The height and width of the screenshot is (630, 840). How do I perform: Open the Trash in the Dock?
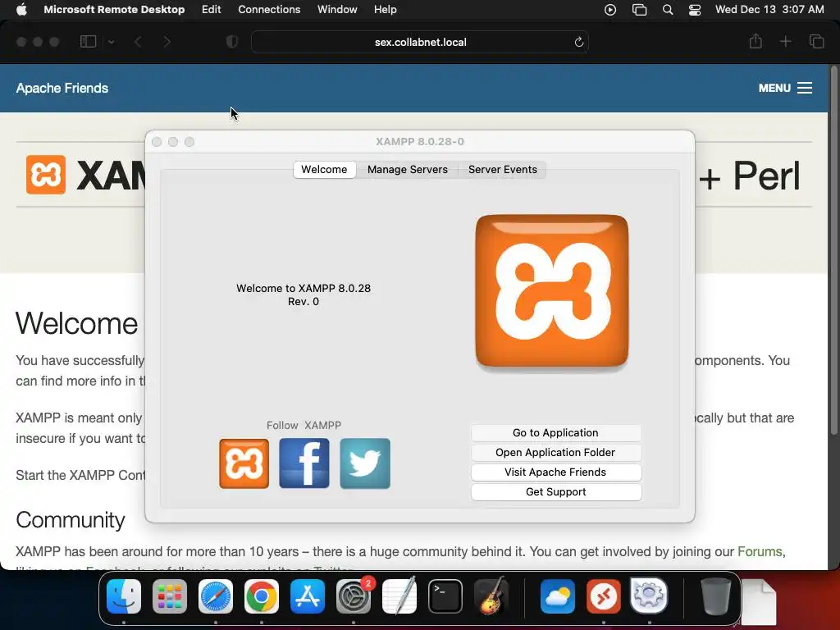pos(715,596)
